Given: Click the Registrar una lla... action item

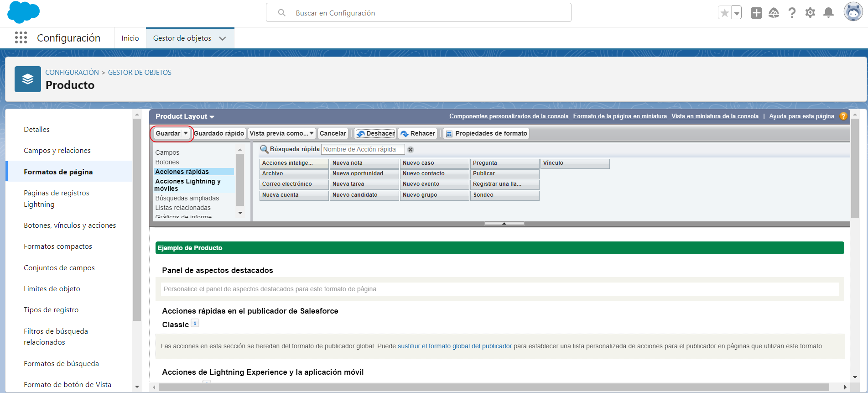Looking at the screenshot, I should [504, 184].
